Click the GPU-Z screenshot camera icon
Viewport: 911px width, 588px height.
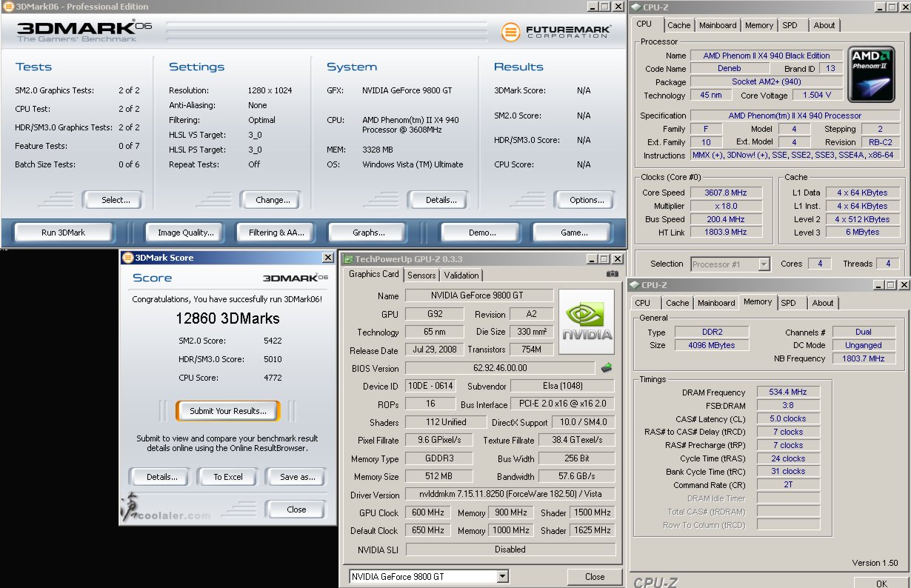pyautogui.click(x=612, y=274)
